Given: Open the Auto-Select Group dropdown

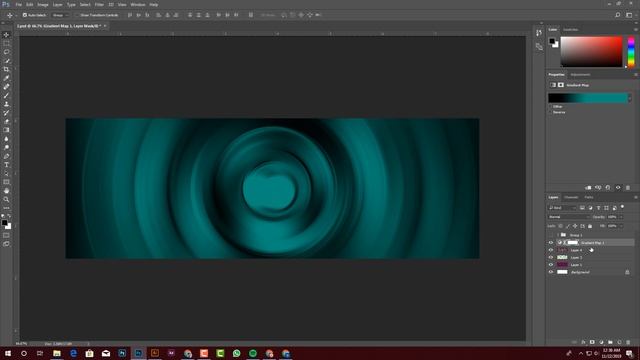Looking at the screenshot, I should [x=60, y=15].
